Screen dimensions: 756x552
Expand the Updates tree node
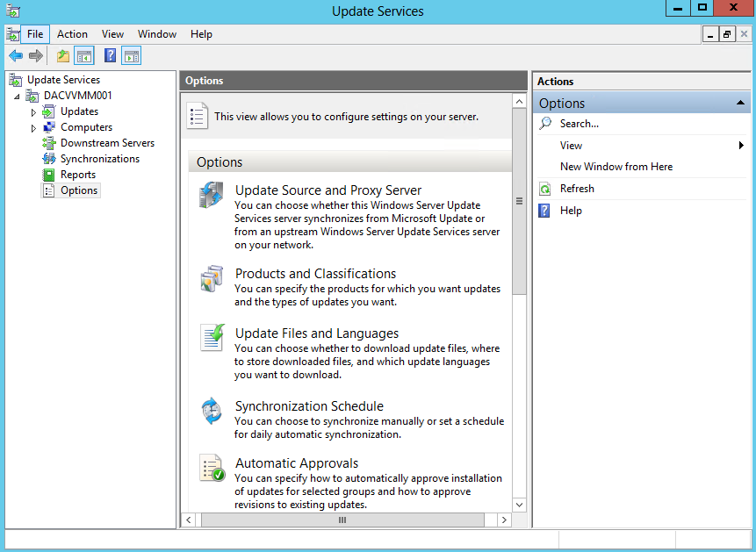pyautogui.click(x=33, y=112)
